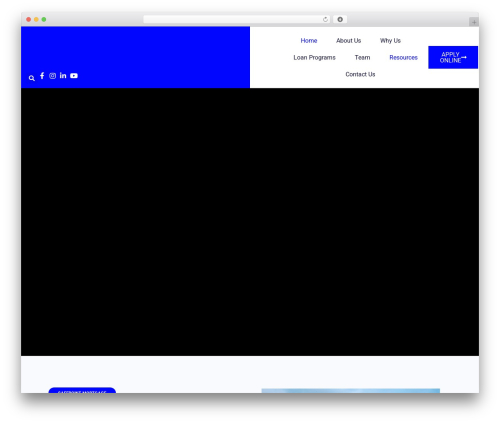The height and width of the screenshot is (423, 500).
Task: Click the Apply Online button
Action: pos(453,57)
